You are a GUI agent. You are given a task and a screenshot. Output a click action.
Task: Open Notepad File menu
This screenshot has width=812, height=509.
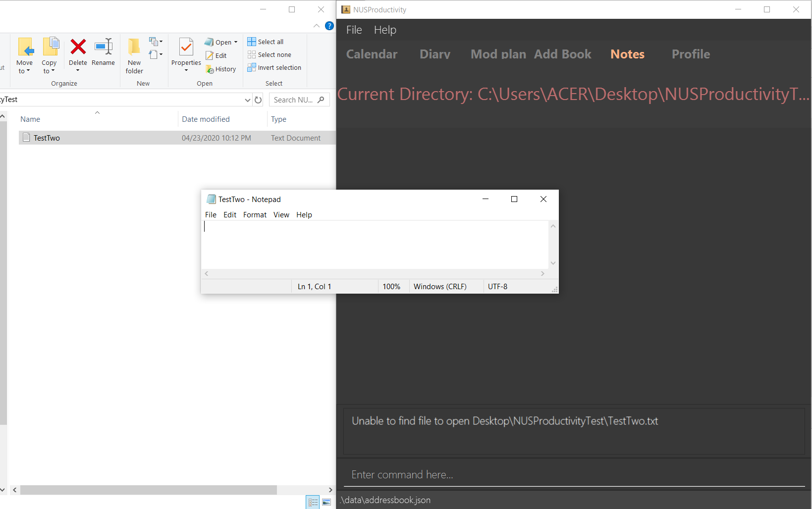click(211, 215)
